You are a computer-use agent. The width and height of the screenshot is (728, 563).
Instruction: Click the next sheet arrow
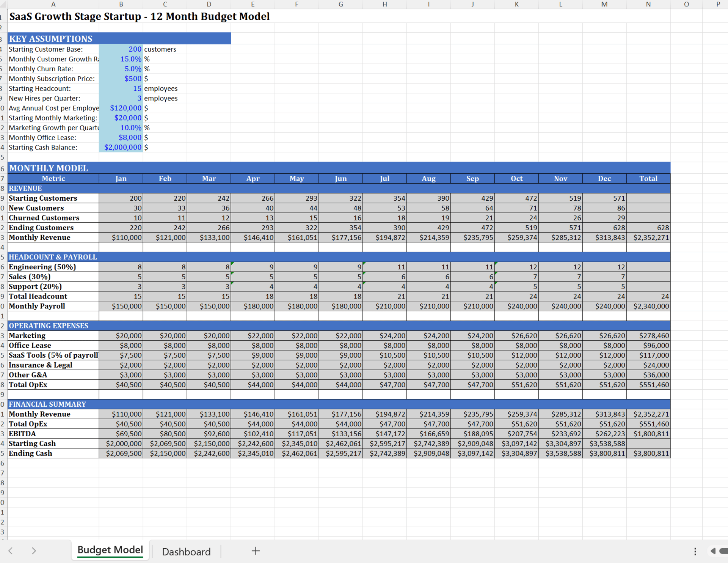click(x=34, y=551)
